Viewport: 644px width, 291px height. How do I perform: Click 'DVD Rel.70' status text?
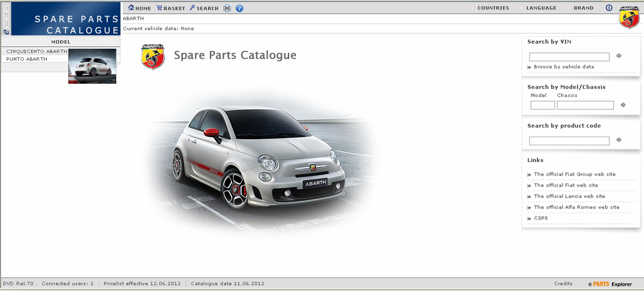coord(18,283)
